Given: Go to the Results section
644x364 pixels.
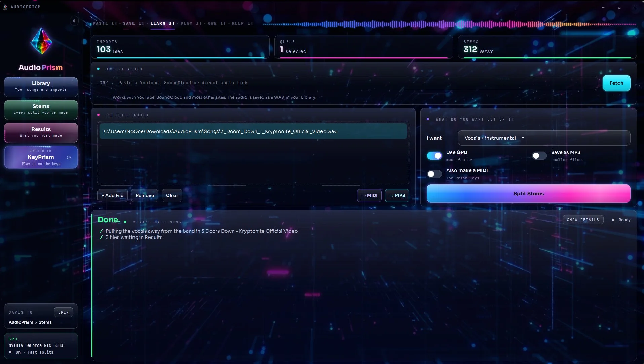Looking at the screenshot, I should coord(41,133).
